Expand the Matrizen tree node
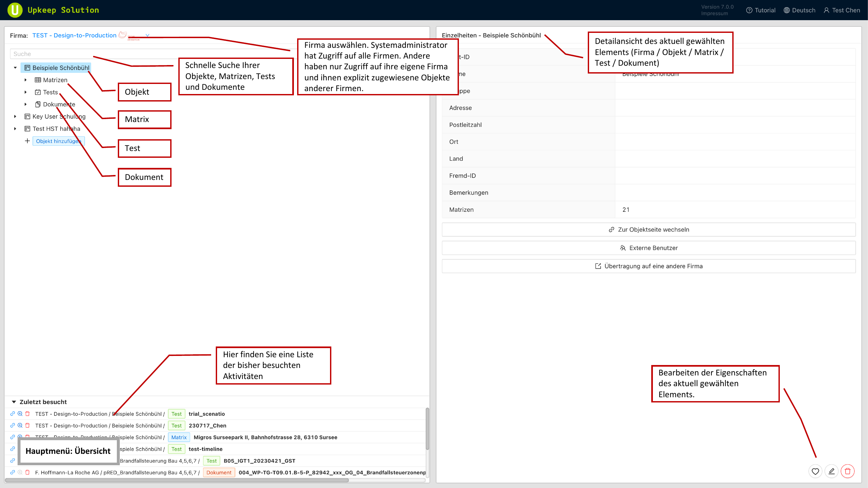The image size is (868, 488). tap(26, 80)
